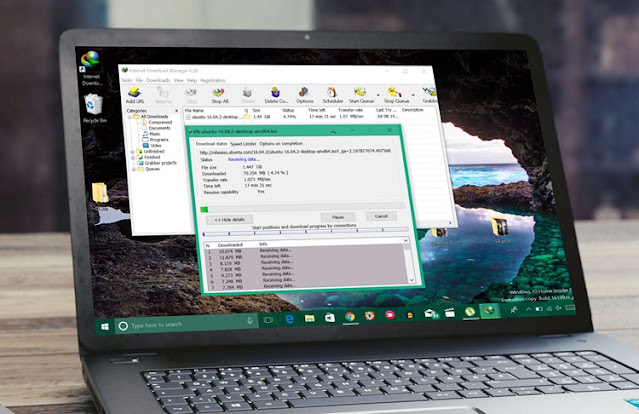
Task: Open the Recycle Bin desktop icon
Action: [94, 108]
